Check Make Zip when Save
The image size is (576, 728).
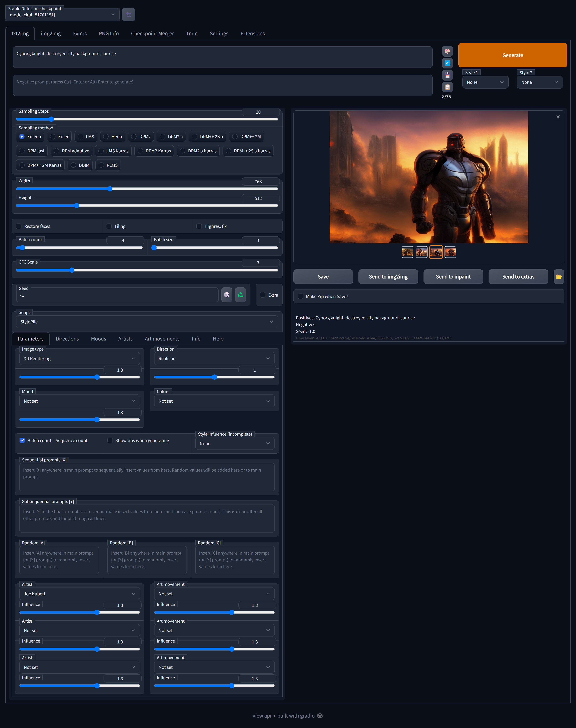click(x=301, y=296)
